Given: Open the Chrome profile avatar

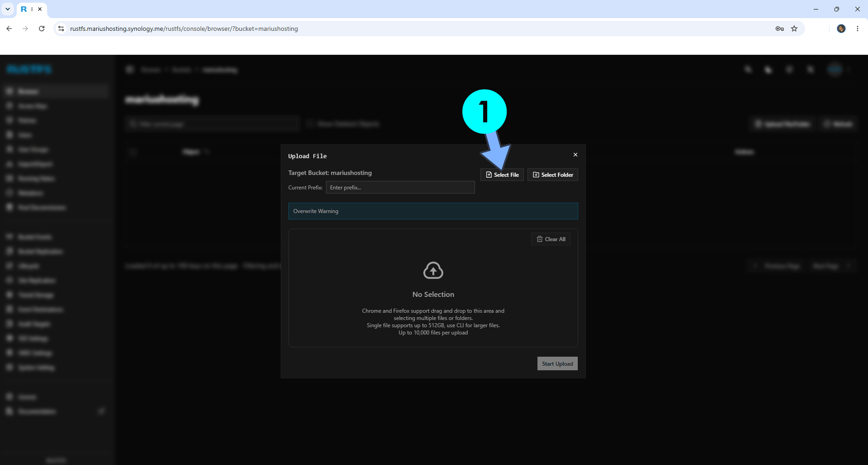Looking at the screenshot, I should [841, 29].
